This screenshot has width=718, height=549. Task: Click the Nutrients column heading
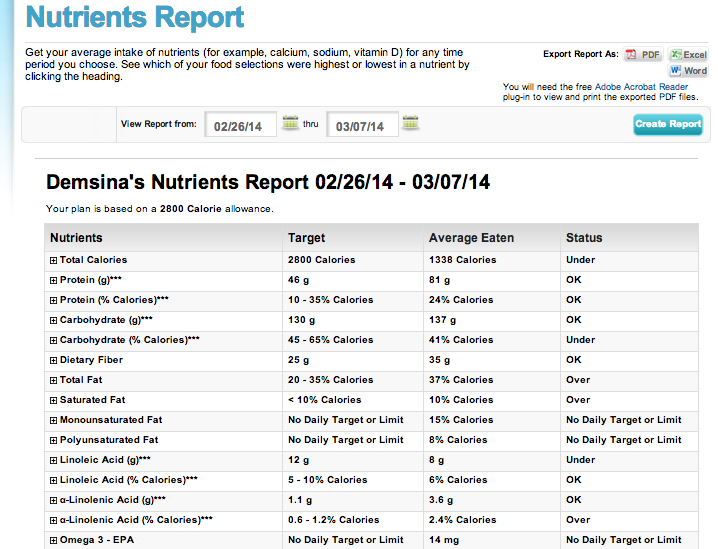click(76, 238)
